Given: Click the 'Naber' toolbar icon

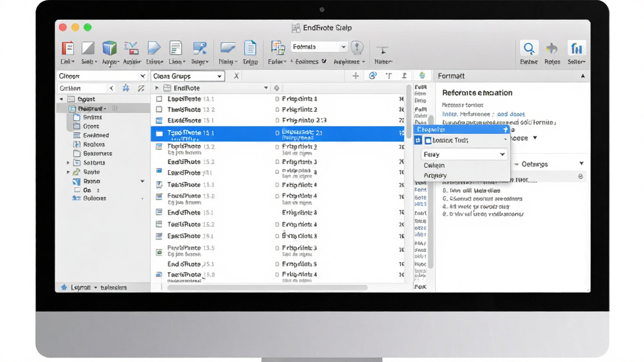Looking at the screenshot, I should pyautogui.click(x=382, y=50).
